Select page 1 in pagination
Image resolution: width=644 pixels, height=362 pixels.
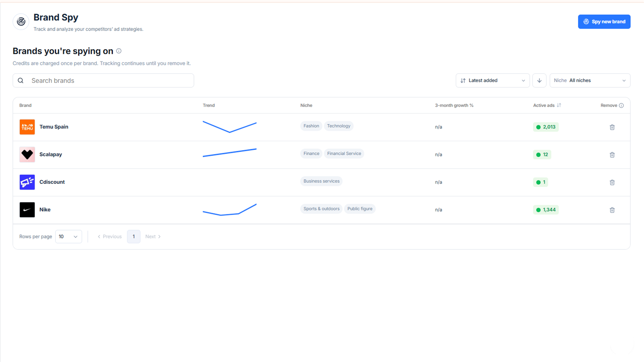pos(134,237)
